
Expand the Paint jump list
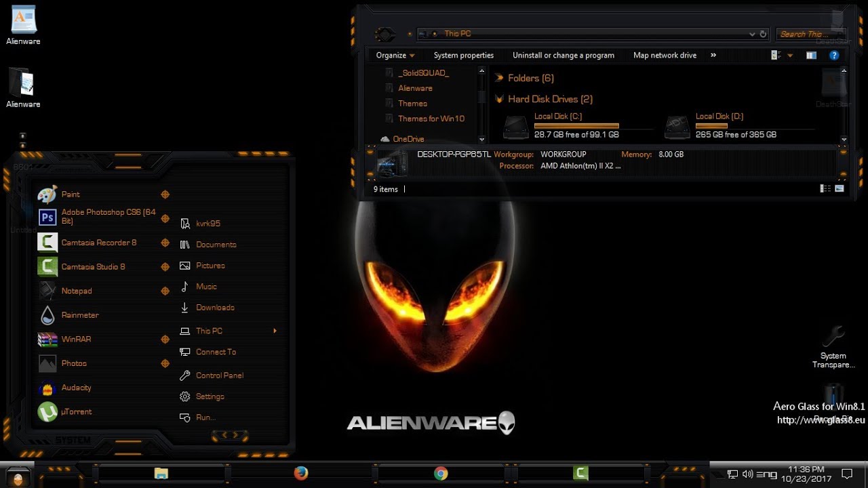[x=165, y=195]
